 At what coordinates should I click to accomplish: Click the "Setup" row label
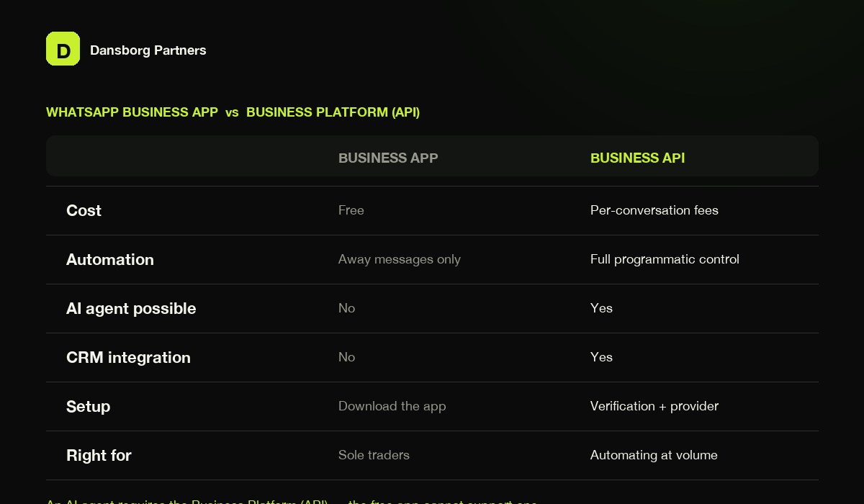[88, 406]
